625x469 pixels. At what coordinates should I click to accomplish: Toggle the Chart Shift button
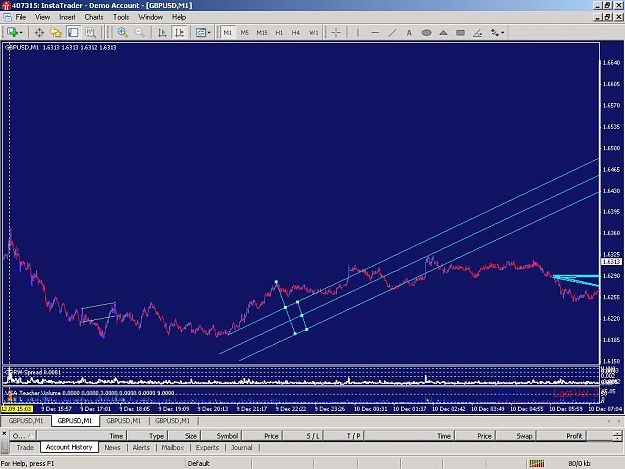click(x=179, y=33)
